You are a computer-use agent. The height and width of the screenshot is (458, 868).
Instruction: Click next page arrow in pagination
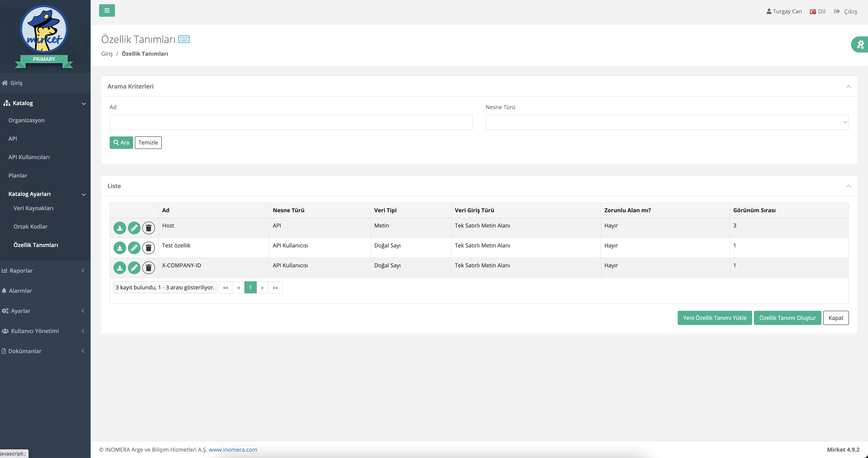(x=262, y=287)
